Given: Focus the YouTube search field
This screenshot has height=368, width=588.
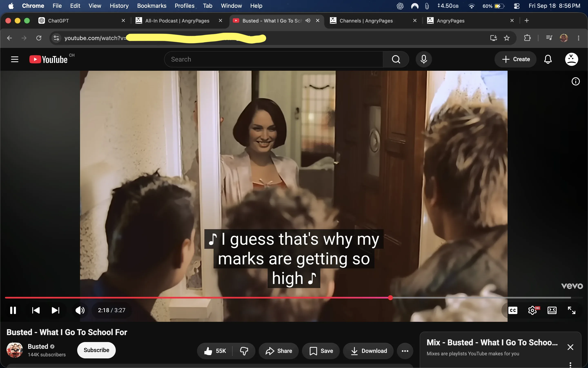Looking at the screenshot, I should click(x=274, y=59).
